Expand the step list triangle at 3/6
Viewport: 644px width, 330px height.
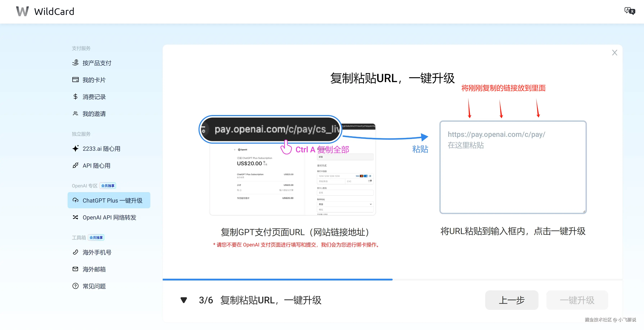(x=184, y=300)
